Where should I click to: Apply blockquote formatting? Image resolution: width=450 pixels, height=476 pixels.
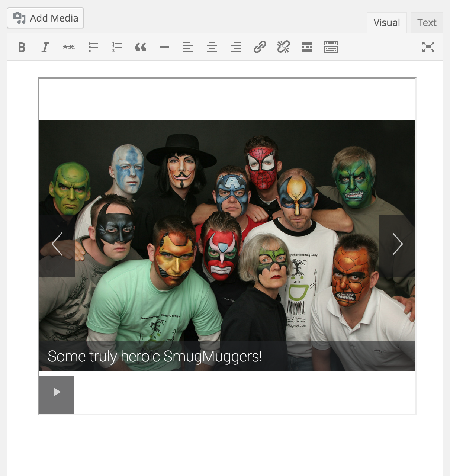[x=141, y=47]
